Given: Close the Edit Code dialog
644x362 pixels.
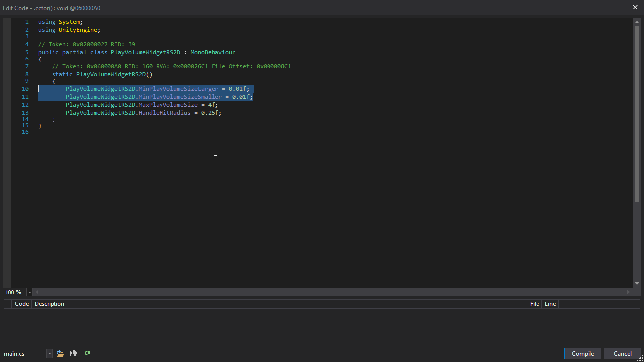Looking at the screenshot, I should [x=635, y=7].
